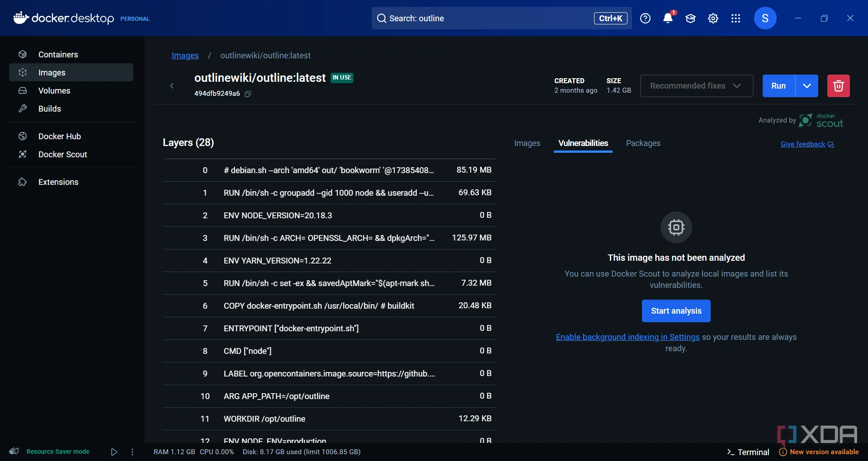Click the Start analysis button
The width and height of the screenshot is (868, 461).
[x=676, y=311]
